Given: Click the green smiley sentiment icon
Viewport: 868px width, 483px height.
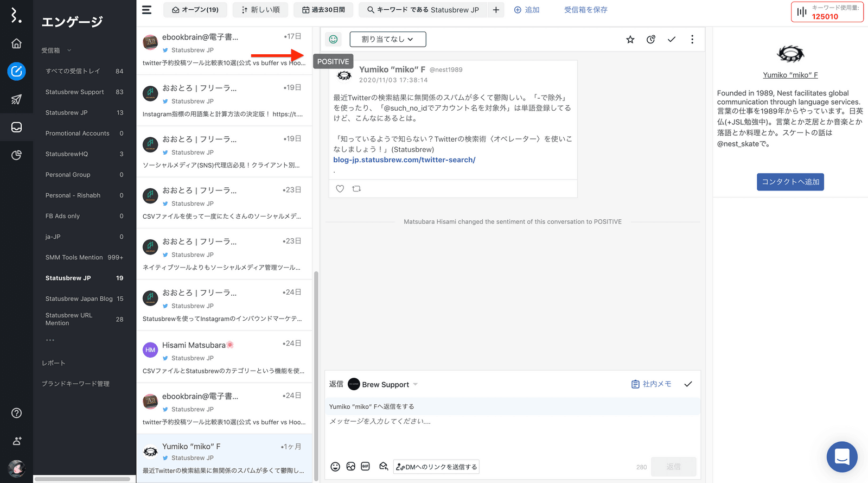Looking at the screenshot, I should [x=333, y=39].
